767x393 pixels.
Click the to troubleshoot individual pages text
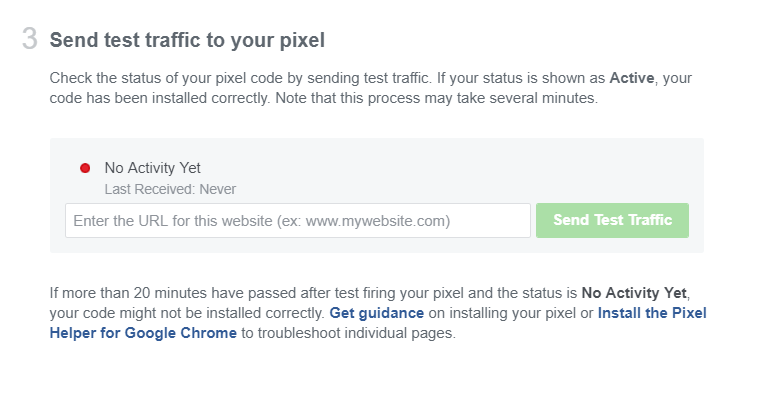coord(348,333)
